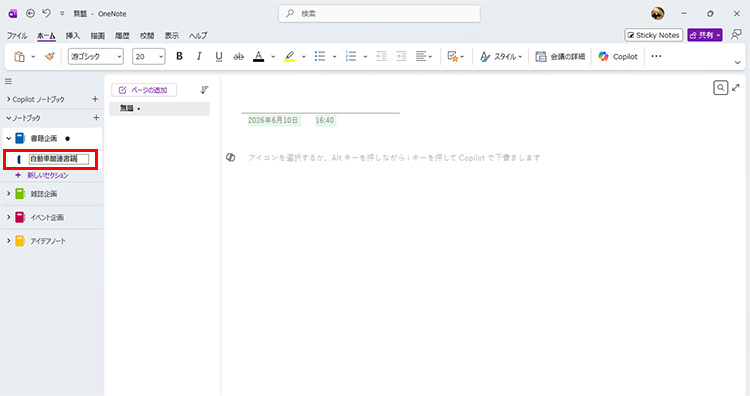Open the ファイル menu

[x=17, y=35]
